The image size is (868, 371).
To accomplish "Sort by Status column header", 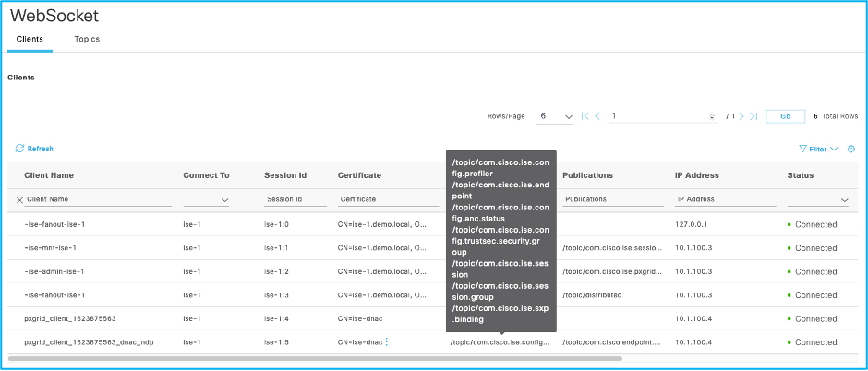I will pyautogui.click(x=800, y=175).
